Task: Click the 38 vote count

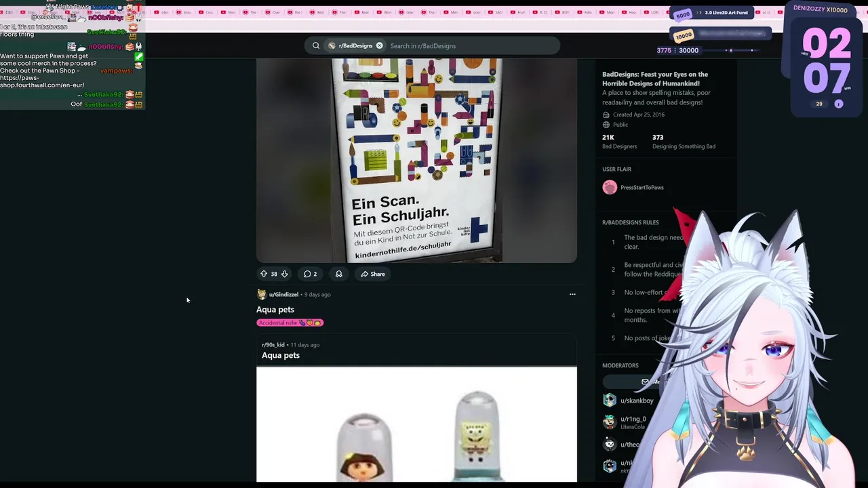Action: (x=274, y=274)
